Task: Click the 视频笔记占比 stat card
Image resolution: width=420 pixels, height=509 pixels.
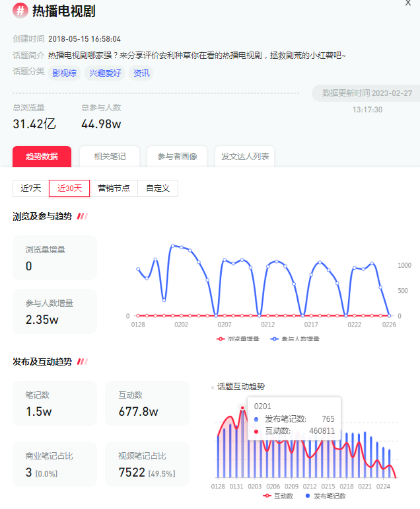Action: 147,464
